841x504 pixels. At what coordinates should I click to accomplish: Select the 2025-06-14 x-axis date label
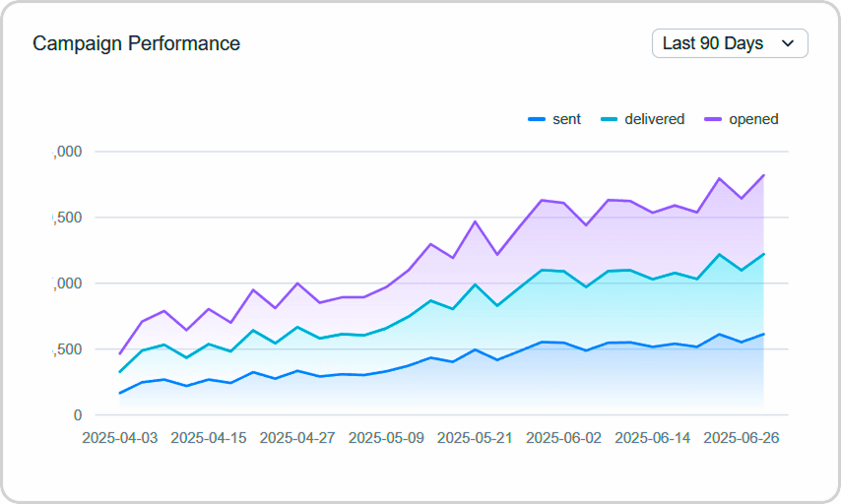click(653, 438)
